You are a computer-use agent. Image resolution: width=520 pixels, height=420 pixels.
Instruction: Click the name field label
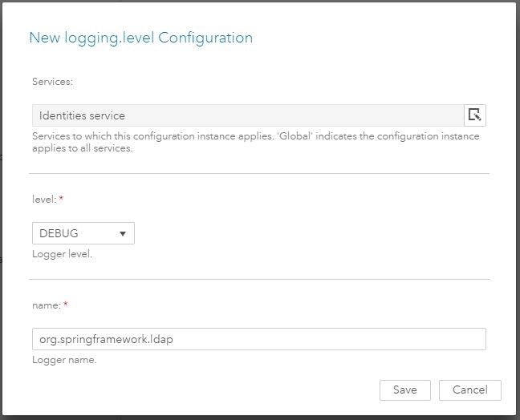(46, 305)
